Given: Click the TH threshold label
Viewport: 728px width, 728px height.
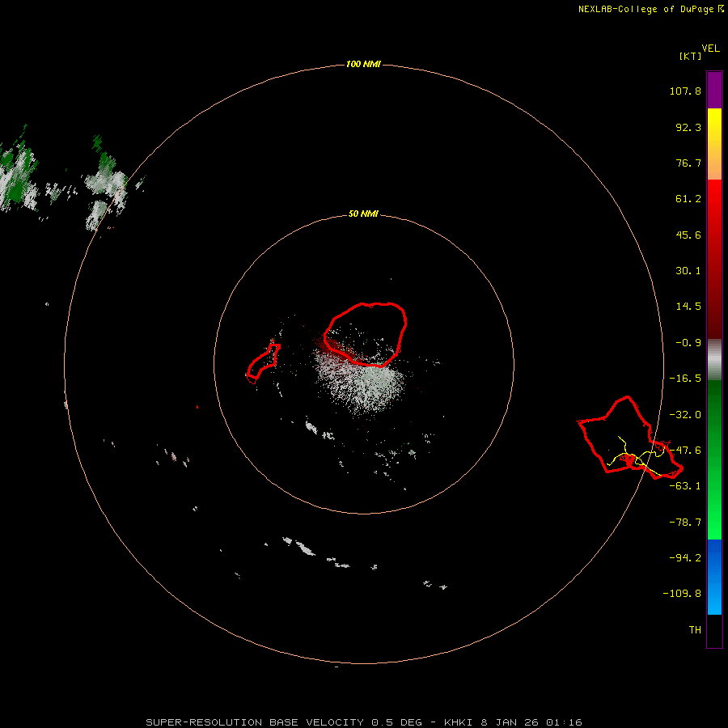Looking at the screenshot, I should [695, 629].
